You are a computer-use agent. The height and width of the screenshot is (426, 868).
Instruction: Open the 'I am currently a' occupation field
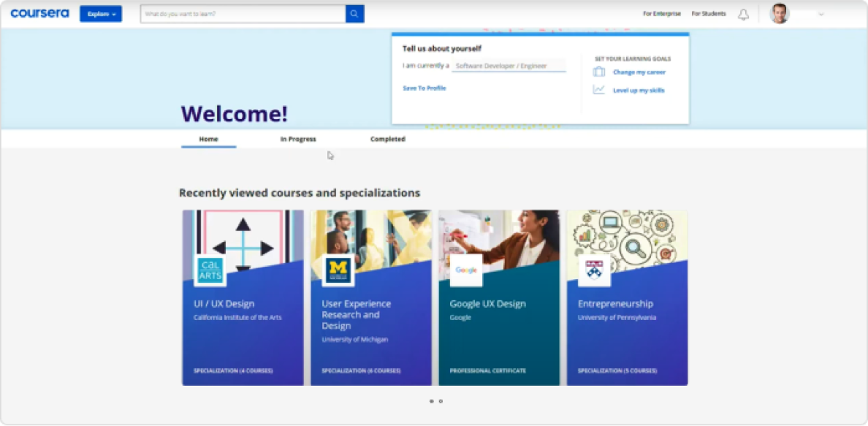[x=509, y=66]
